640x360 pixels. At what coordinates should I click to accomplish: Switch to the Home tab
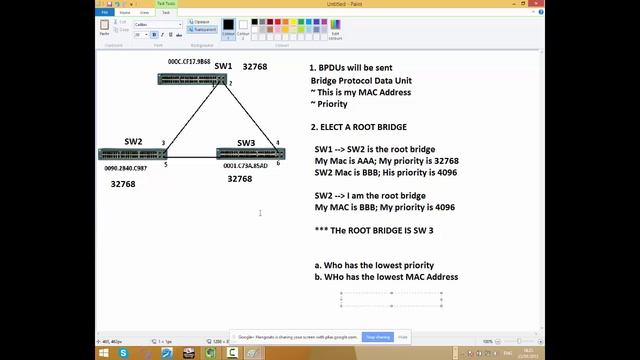125,13
